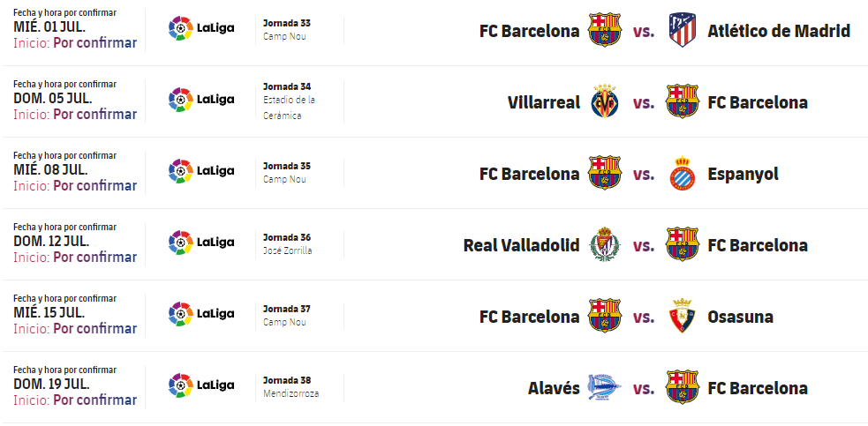
Task: Click the Alavés club crest
Action: tap(605, 388)
